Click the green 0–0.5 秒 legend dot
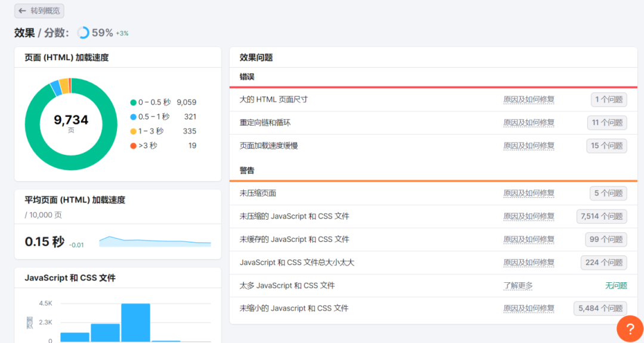 point(133,102)
